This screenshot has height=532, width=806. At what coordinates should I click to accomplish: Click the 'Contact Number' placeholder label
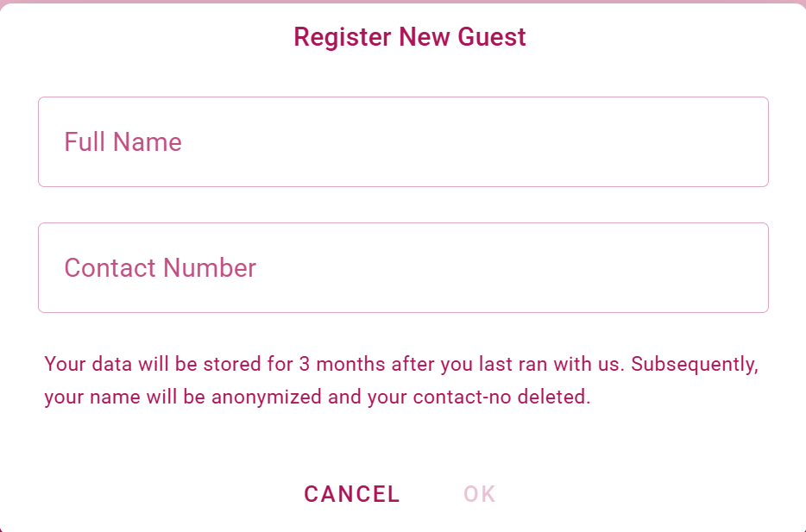[160, 268]
